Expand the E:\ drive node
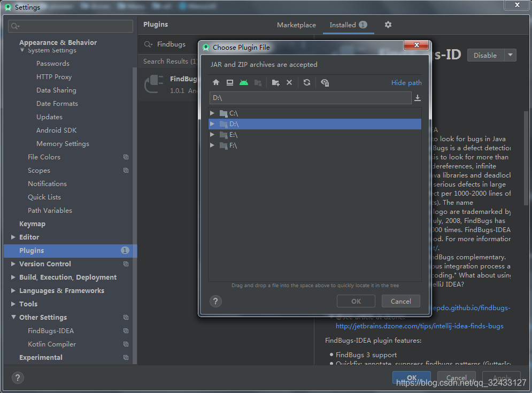The width and height of the screenshot is (532, 393). tap(212, 134)
